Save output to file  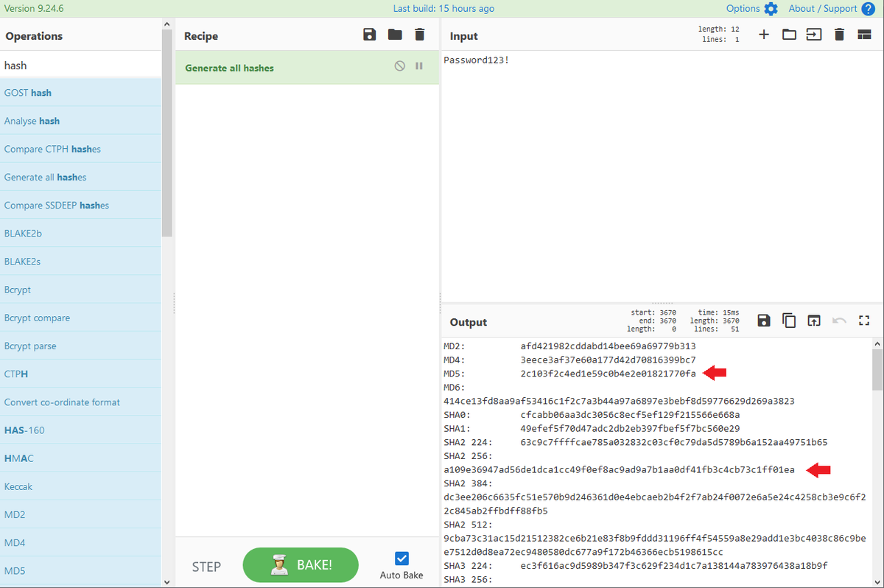[764, 321]
